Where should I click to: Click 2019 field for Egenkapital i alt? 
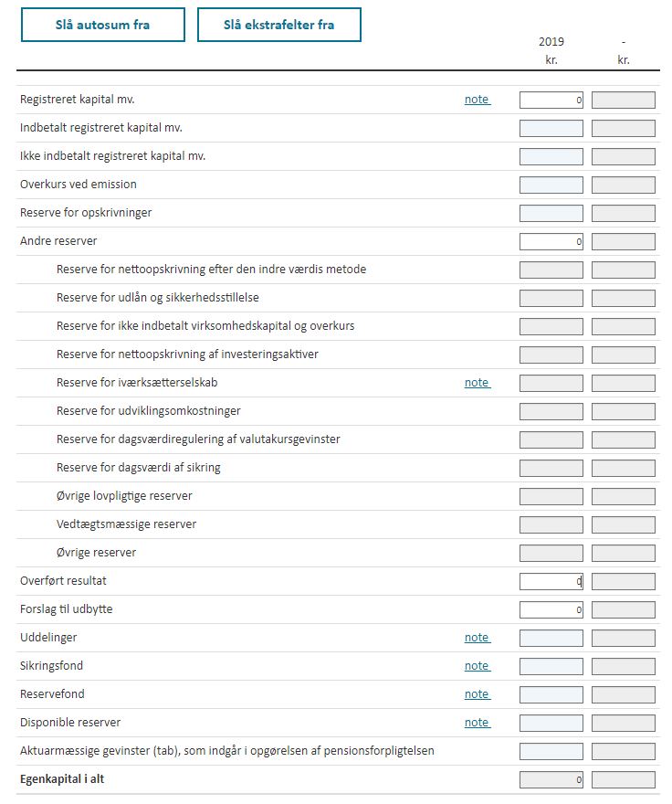coord(551,780)
